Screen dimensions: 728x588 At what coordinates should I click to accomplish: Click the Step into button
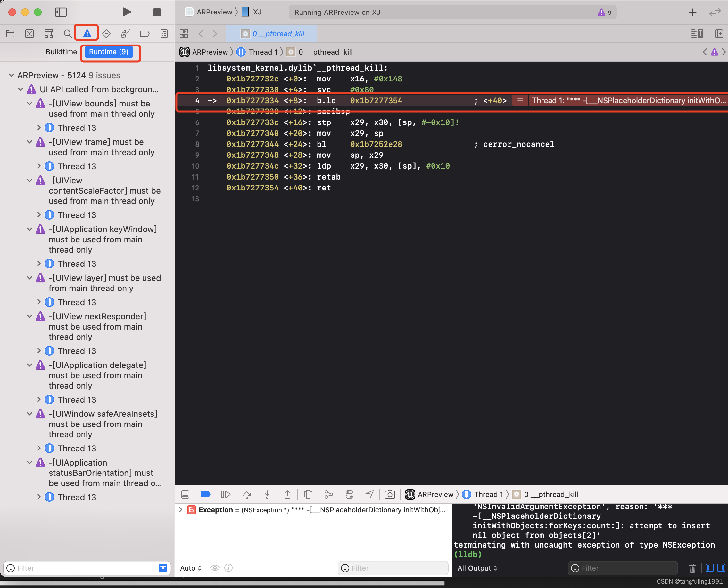click(267, 494)
